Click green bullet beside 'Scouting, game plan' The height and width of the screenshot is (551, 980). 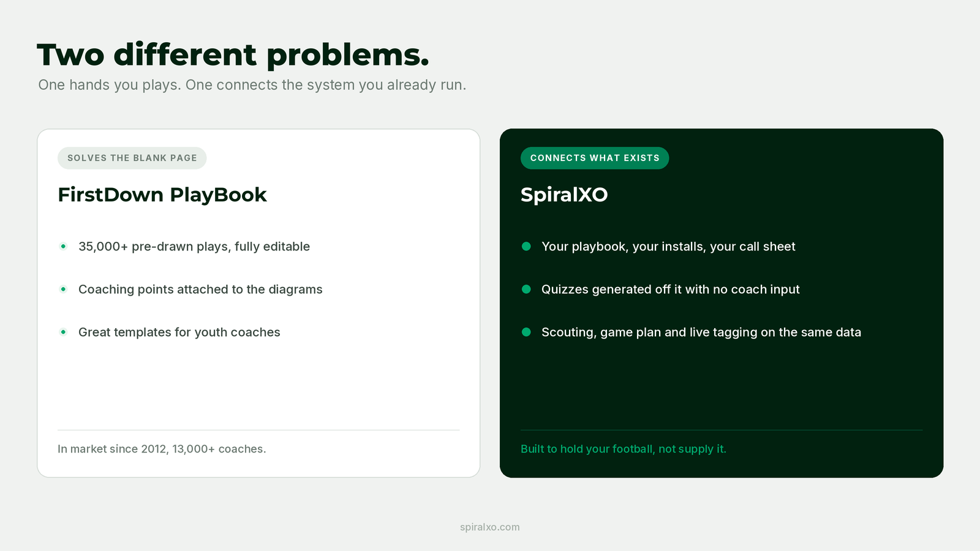[x=526, y=332]
